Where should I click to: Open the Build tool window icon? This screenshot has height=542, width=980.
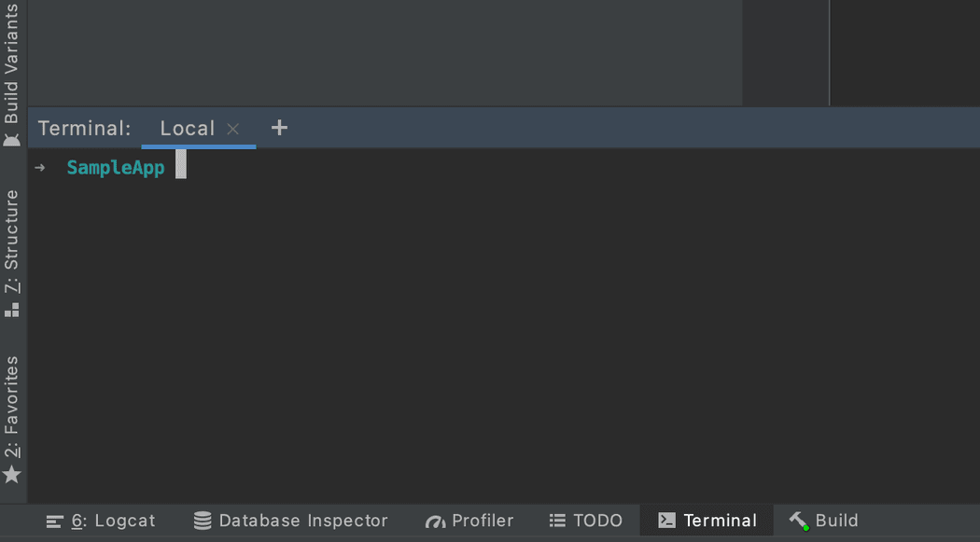[797, 521]
